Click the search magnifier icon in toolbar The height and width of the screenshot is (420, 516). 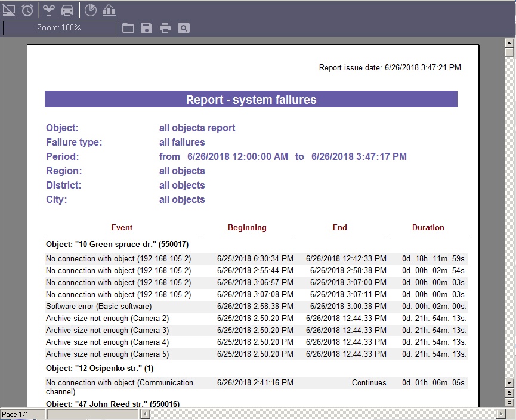[184, 28]
